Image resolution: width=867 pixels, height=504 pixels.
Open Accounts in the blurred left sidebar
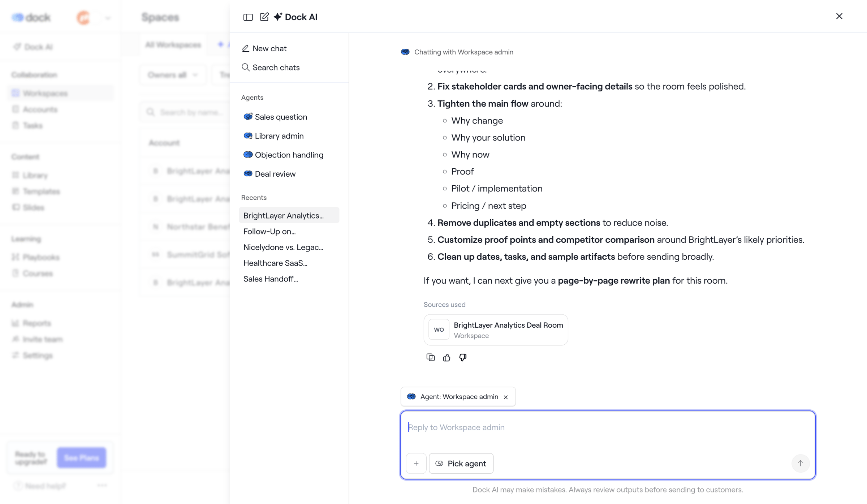[x=40, y=109]
